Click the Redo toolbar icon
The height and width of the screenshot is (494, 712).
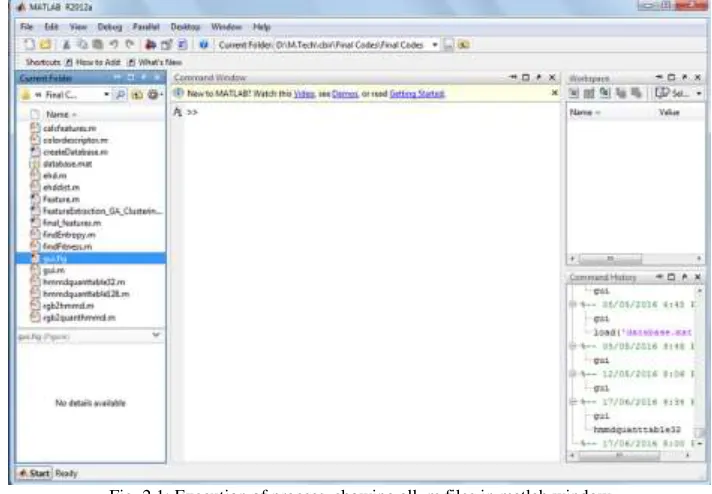tap(130, 44)
